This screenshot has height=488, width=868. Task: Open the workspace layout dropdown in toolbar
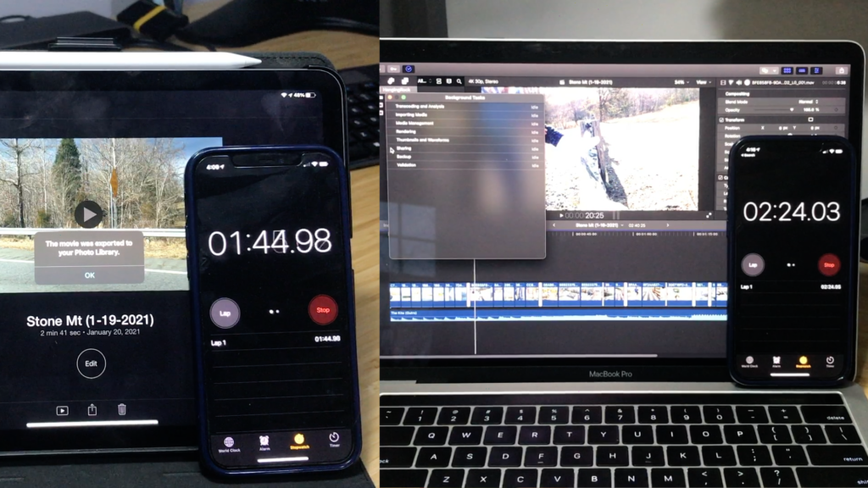pyautogui.click(x=768, y=70)
